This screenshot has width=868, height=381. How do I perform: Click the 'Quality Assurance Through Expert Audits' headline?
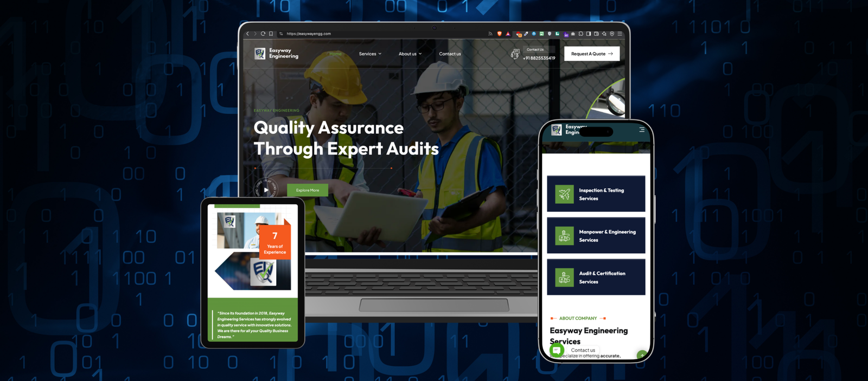tap(346, 138)
